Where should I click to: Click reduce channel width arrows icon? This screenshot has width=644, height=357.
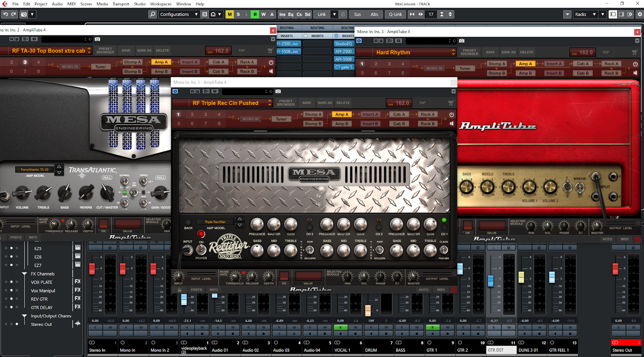tap(412, 14)
